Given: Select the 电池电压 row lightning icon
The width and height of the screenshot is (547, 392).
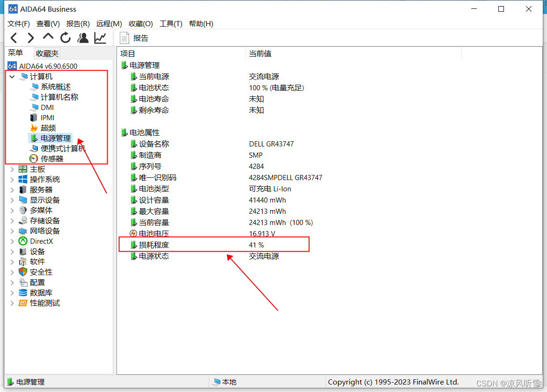Looking at the screenshot, I should pos(133,233).
